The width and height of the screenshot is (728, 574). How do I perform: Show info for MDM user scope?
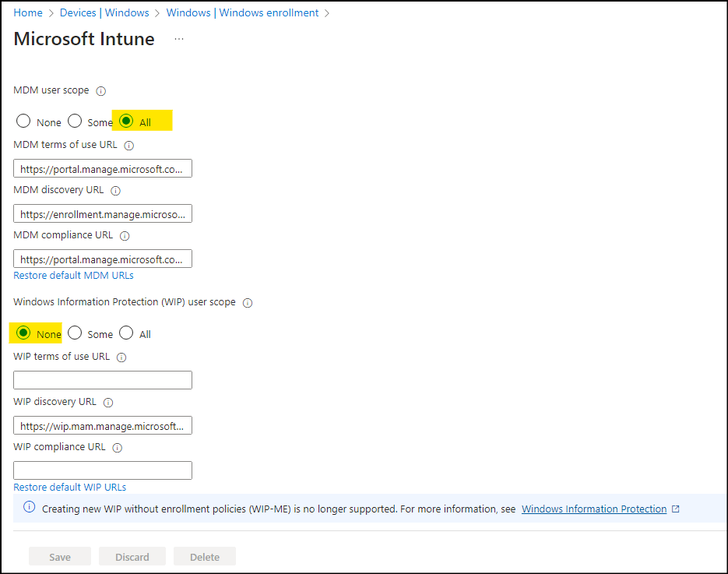tap(100, 91)
